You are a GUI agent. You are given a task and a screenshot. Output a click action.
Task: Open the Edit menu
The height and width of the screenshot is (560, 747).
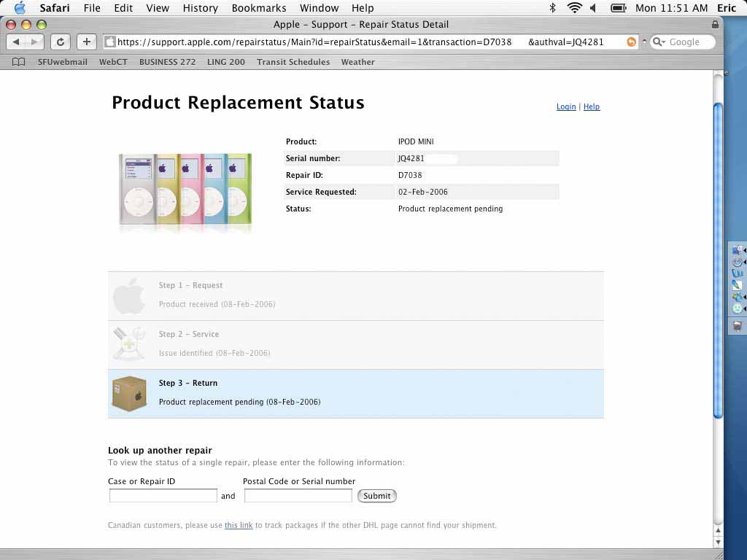[123, 8]
